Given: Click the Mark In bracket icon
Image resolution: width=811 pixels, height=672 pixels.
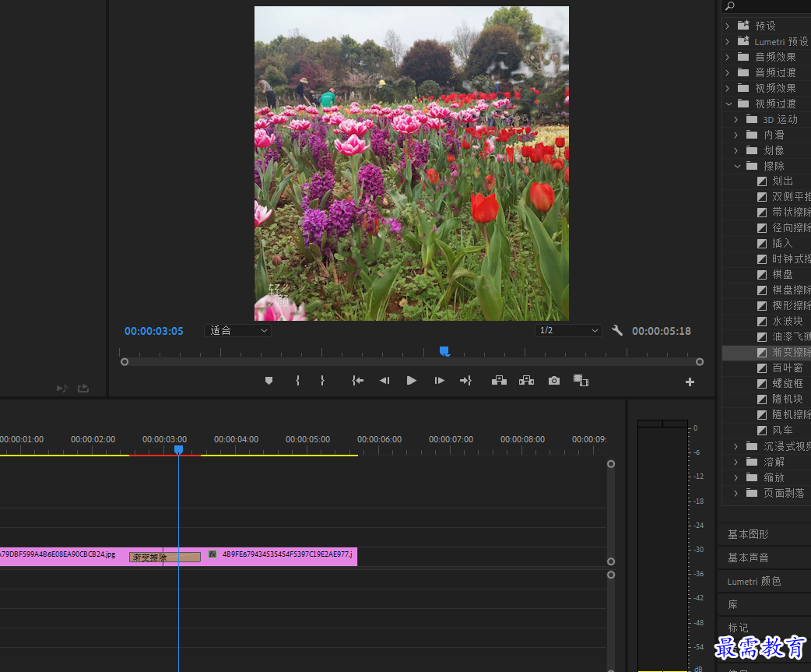Looking at the screenshot, I should pos(297,381).
